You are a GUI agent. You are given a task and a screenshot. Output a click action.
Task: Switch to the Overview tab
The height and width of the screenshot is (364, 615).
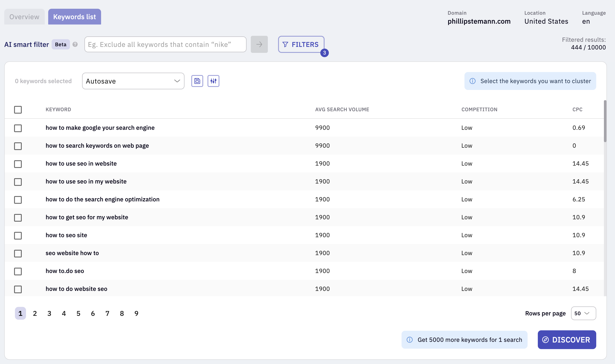coord(24,17)
